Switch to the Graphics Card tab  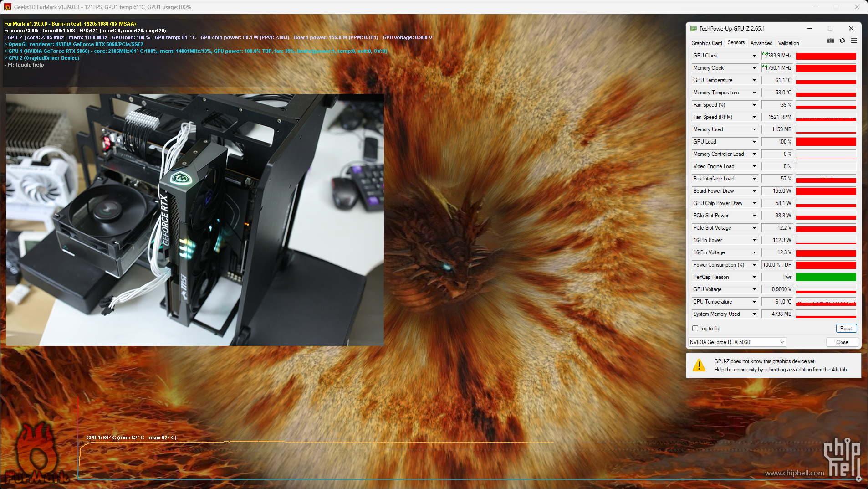[706, 43]
